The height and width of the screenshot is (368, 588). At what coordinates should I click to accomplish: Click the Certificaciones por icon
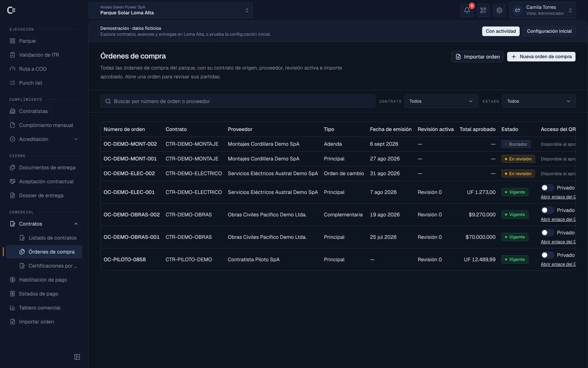pyautogui.click(x=22, y=266)
